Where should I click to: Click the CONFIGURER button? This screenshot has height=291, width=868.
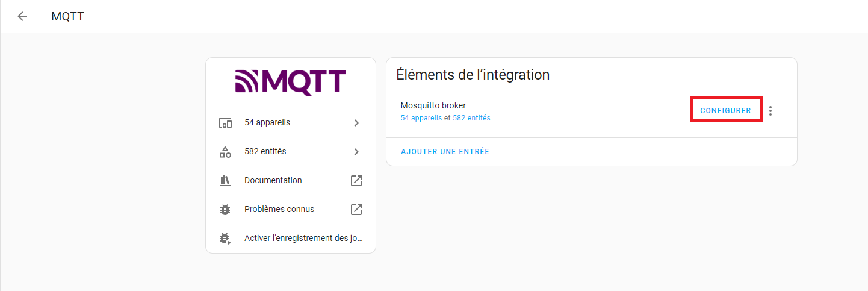click(x=726, y=111)
